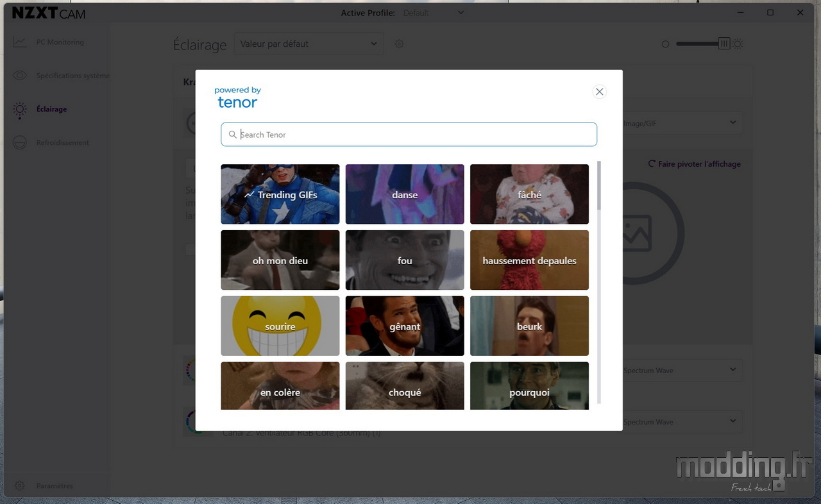Open the oh mon dieu GIF category
821x504 pixels.
pyautogui.click(x=280, y=260)
